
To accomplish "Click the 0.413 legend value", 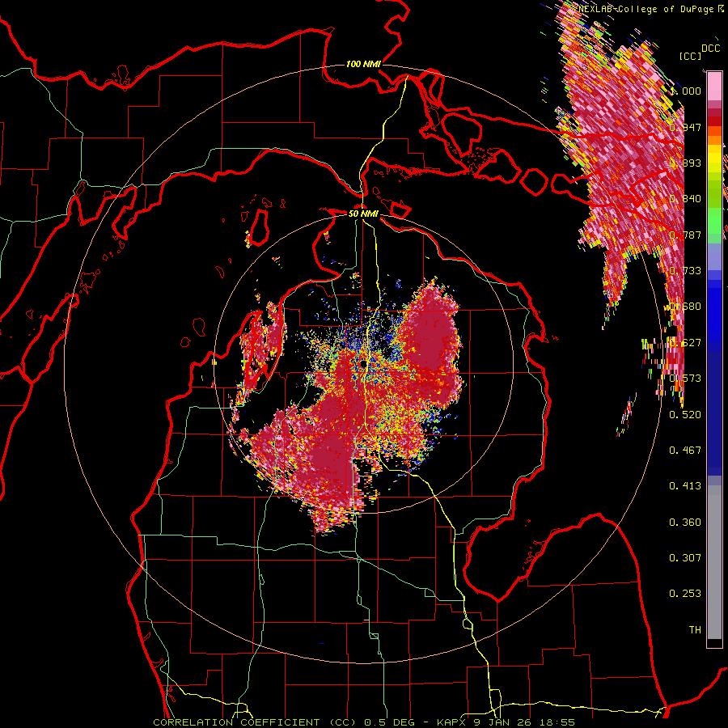I will click(685, 485).
